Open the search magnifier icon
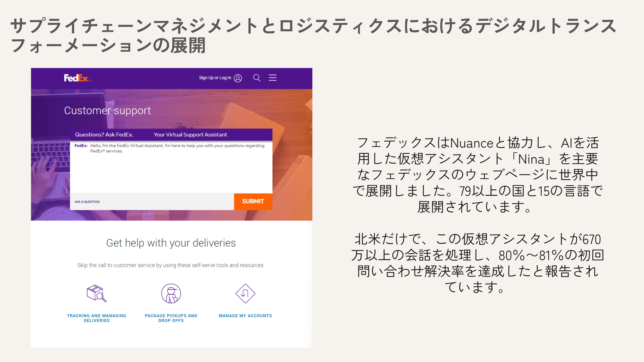The width and height of the screenshot is (644, 362). tap(257, 78)
